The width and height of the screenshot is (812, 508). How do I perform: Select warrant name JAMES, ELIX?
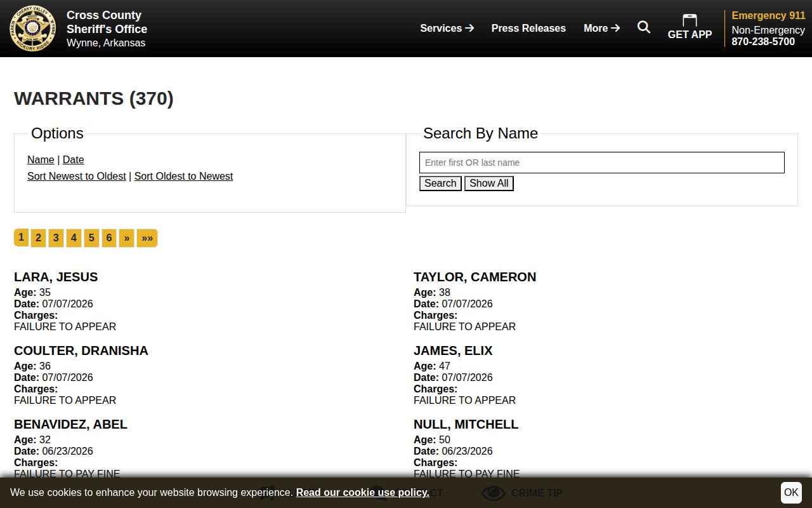click(453, 351)
